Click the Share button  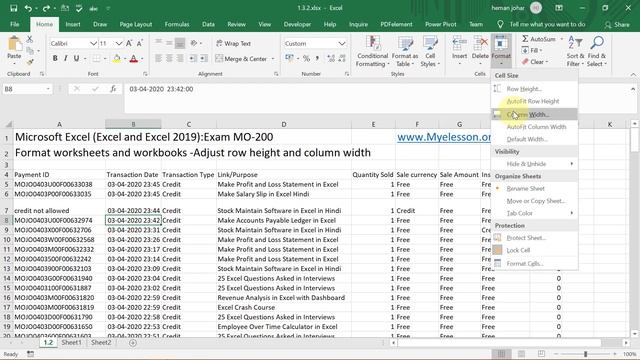(x=617, y=25)
